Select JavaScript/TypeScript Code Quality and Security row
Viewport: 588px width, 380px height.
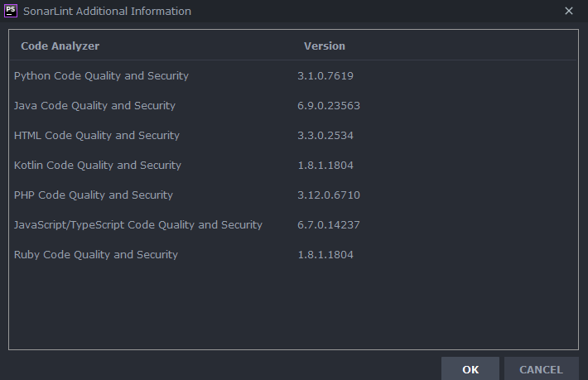[x=138, y=225]
